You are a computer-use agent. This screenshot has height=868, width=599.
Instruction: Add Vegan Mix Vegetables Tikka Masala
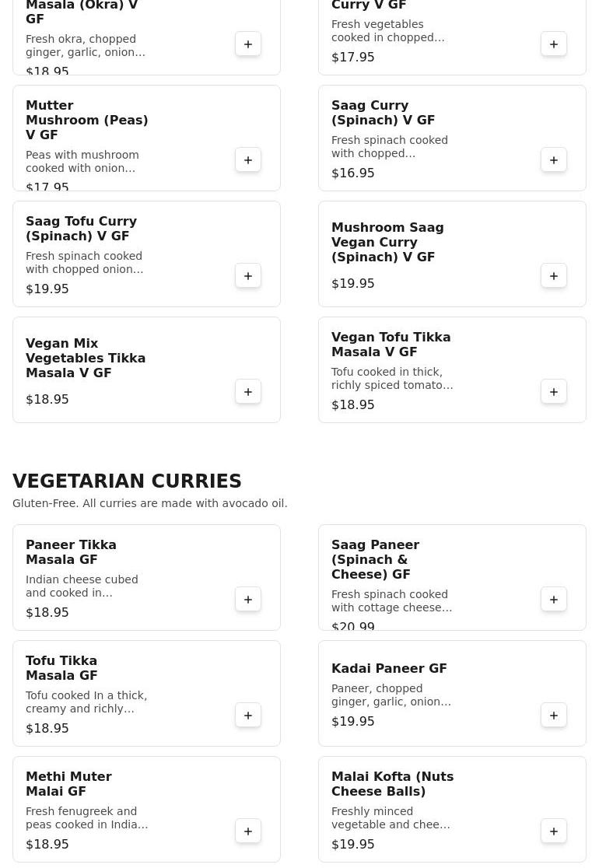tap(248, 392)
